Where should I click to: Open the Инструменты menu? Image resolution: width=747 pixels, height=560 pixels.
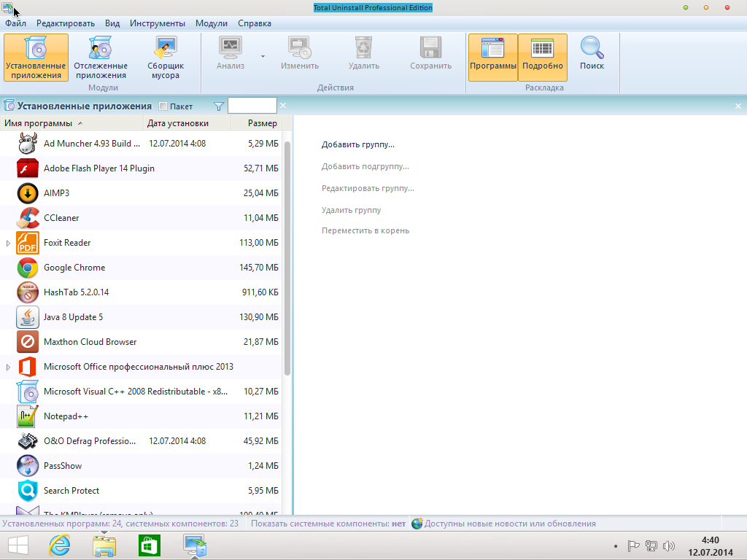[157, 23]
